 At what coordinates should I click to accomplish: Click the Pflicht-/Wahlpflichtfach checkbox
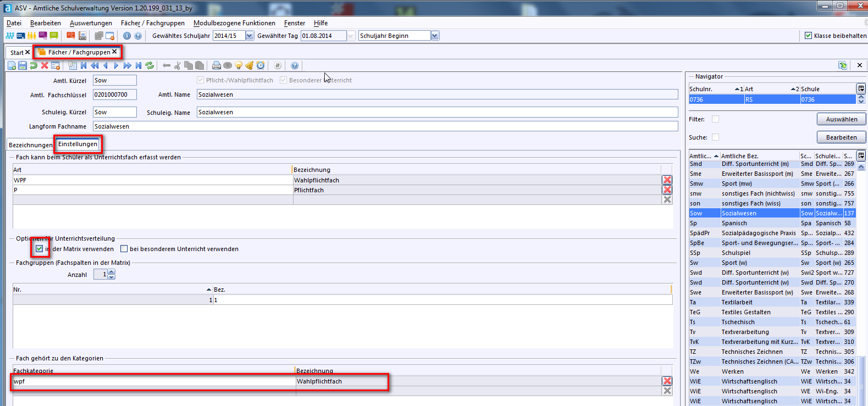(201, 80)
